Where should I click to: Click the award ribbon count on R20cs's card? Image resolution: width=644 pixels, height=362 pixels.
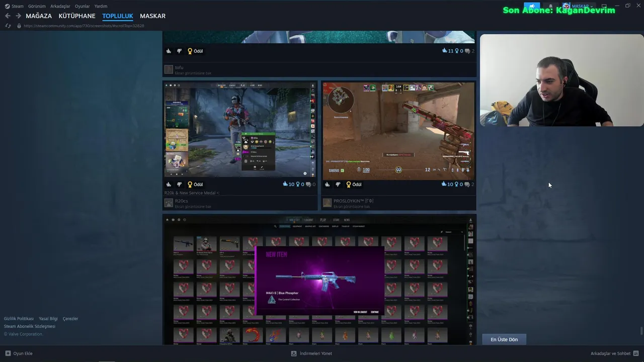point(300,185)
